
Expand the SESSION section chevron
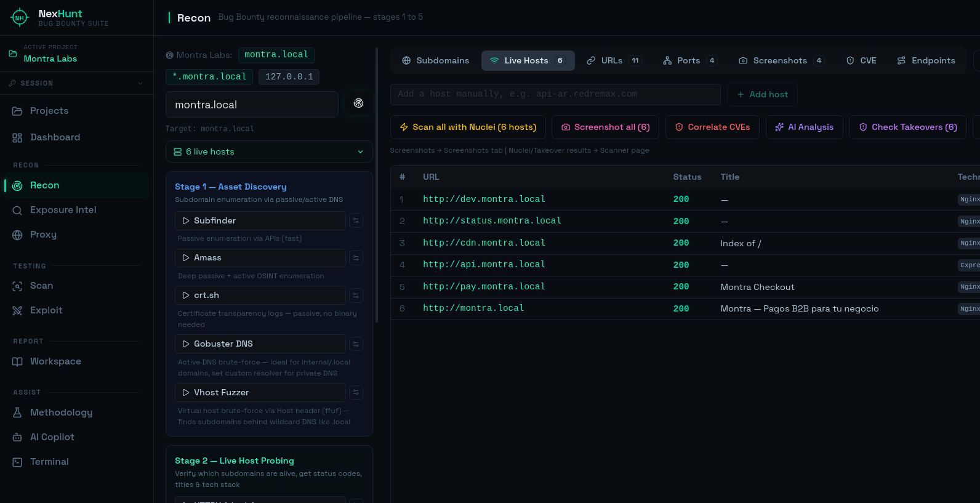140,83
